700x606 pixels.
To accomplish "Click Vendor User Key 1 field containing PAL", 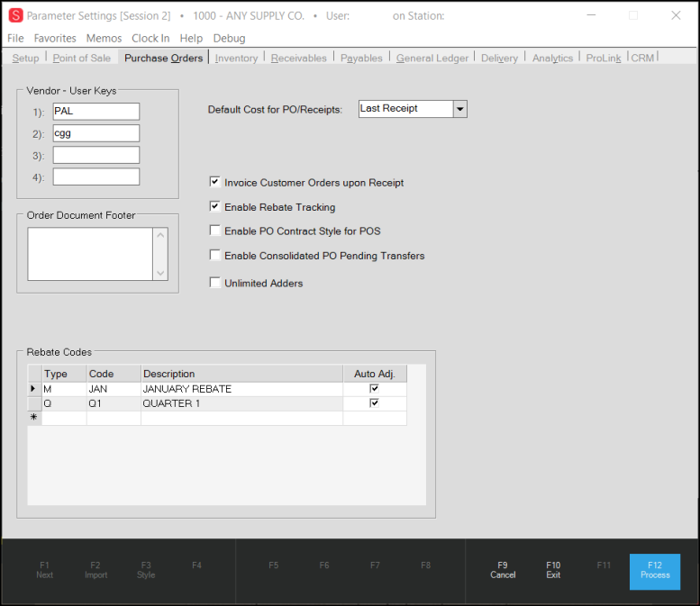I will [96, 111].
